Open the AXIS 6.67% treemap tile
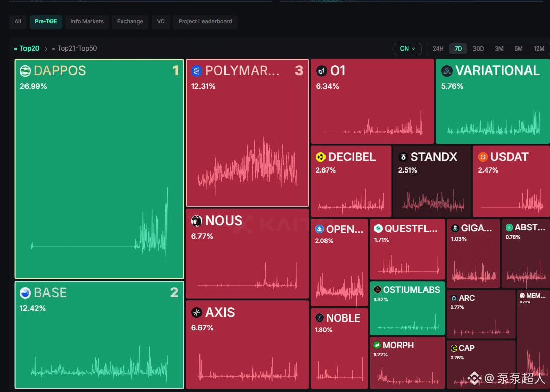This screenshot has width=550, height=392. coord(247,345)
